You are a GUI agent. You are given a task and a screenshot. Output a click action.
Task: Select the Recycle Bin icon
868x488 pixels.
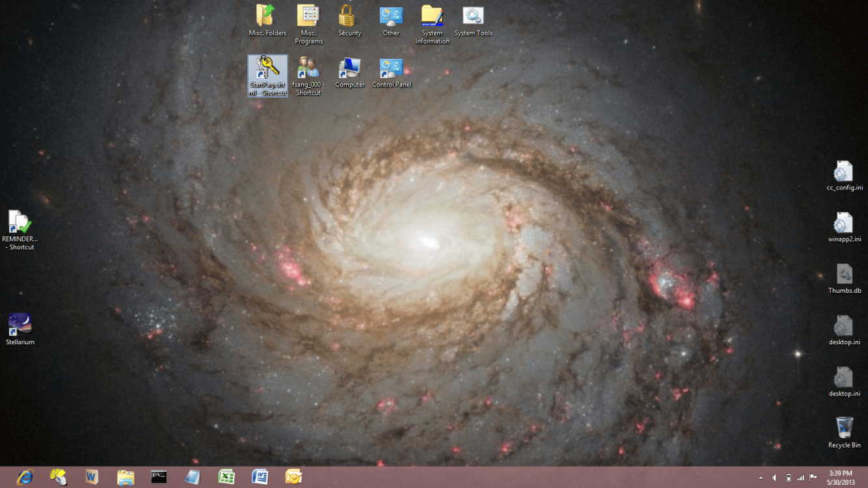click(844, 428)
